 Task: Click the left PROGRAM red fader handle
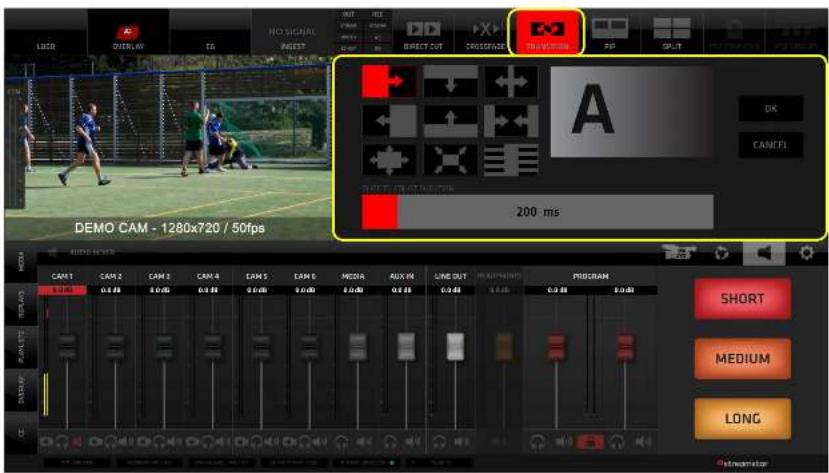pyautogui.click(x=556, y=348)
